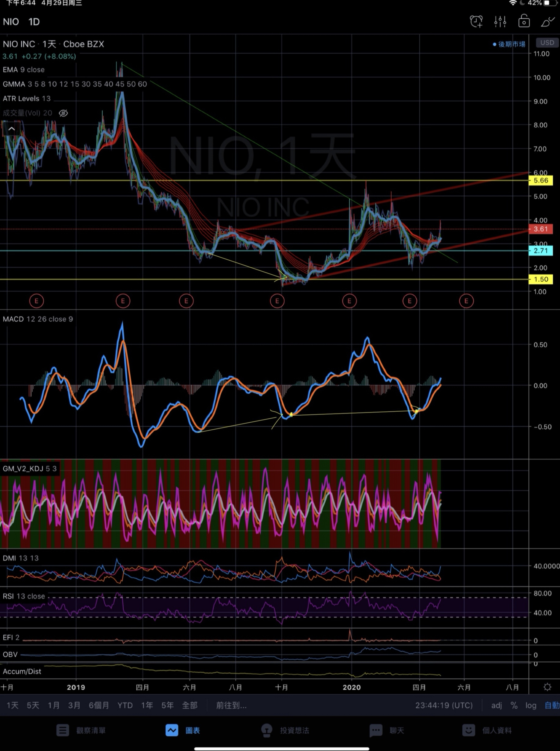
Task: Tap the battery status icon
Action: [x=550, y=3]
